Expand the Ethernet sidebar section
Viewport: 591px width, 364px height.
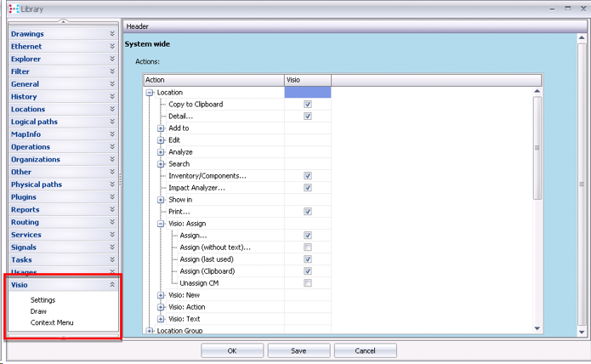(x=63, y=46)
